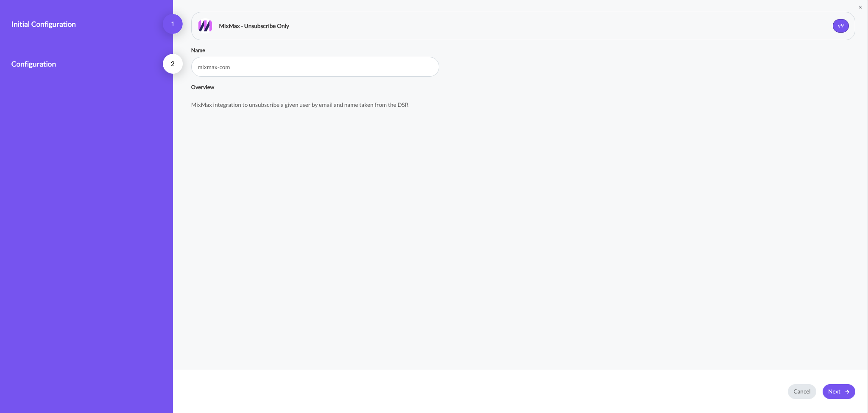This screenshot has height=413, width=868.
Task: Click the v9 version badge
Action: tap(840, 26)
